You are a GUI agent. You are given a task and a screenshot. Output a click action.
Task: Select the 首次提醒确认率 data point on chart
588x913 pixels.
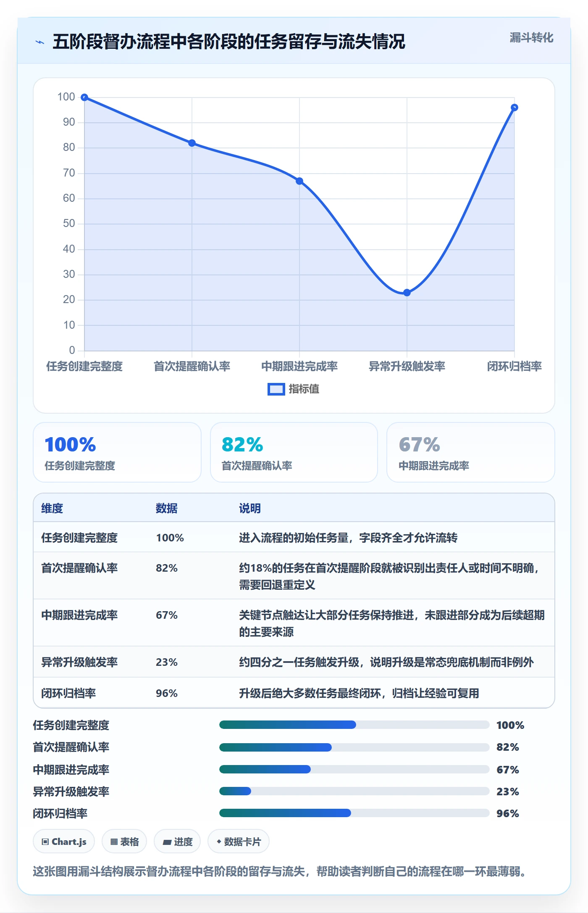pos(192,143)
